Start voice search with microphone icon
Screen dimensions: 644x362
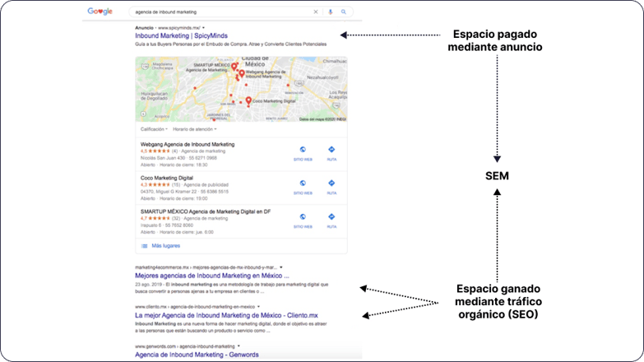point(330,12)
